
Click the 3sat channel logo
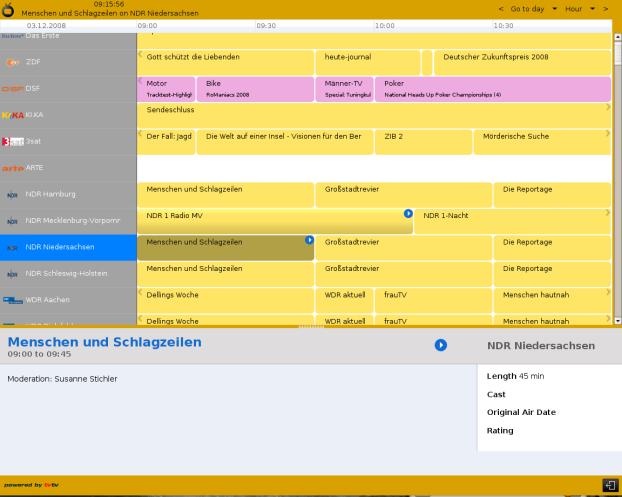(13, 141)
